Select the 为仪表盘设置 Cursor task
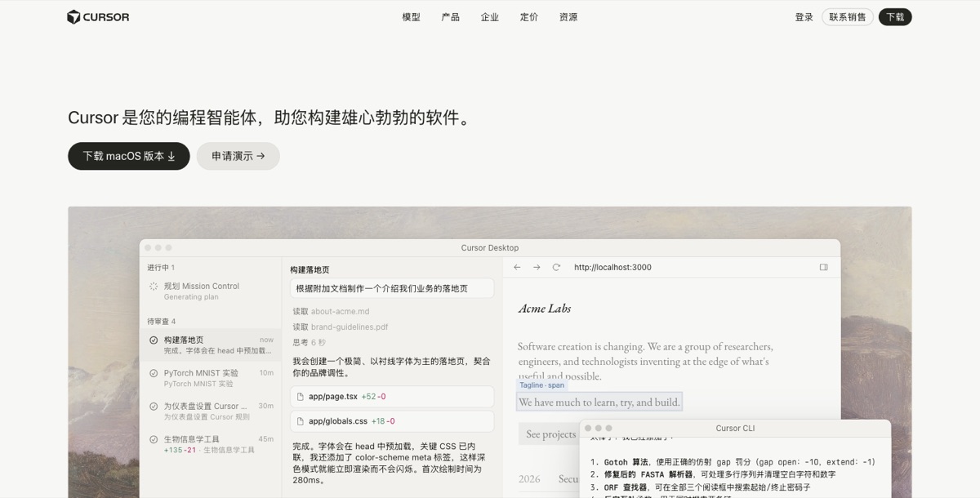 [211, 411]
